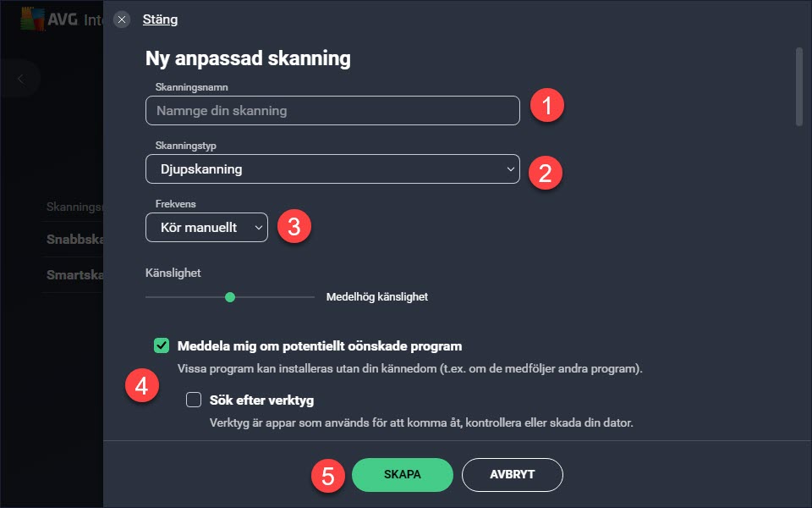Click red annotation circle number 4
This screenshot has width=812, height=508.
coord(142,386)
